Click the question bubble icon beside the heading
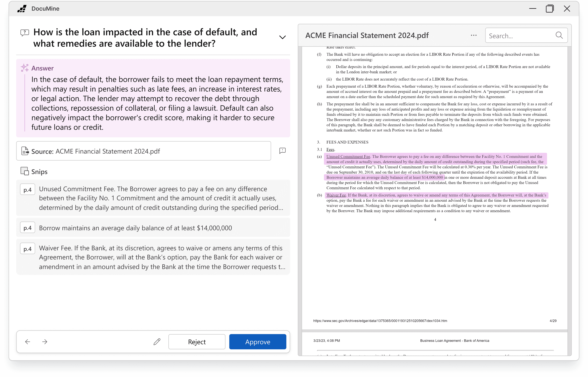The height and width of the screenshot is (377, 588). click(x=24, y=33)
